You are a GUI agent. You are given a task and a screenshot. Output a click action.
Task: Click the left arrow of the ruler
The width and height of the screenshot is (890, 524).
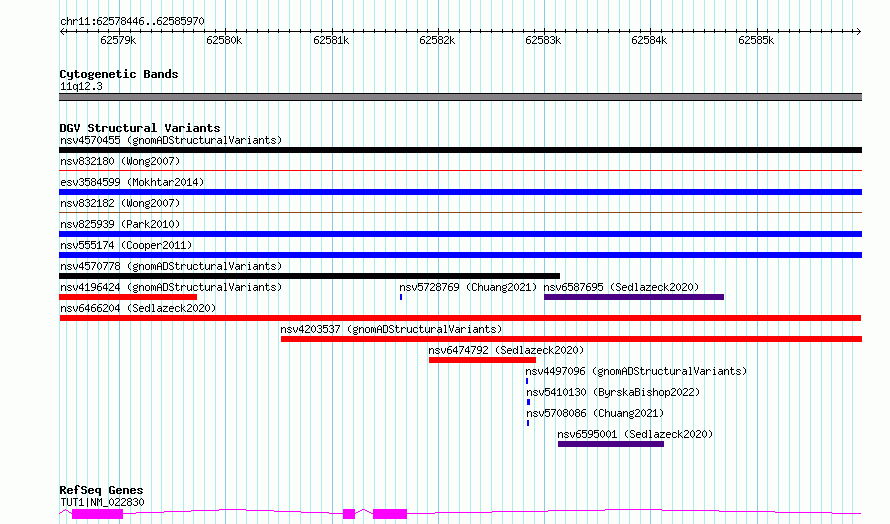click(62, 31)
